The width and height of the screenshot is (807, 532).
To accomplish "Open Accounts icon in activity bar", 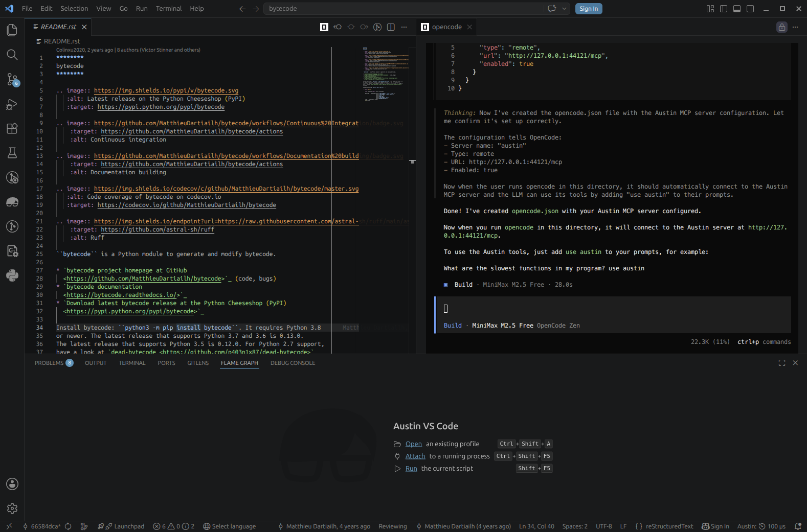I will click(x=12, y=484).
